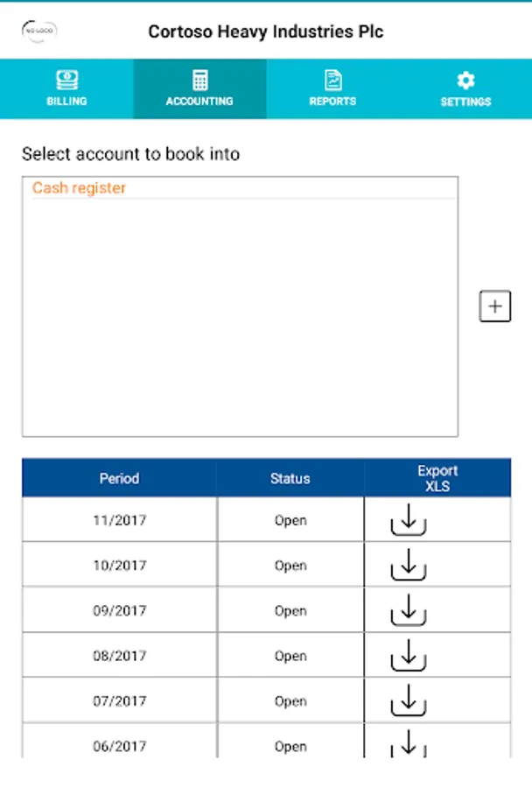
Task: Select the Cash register account
Action: pyautogui.click(x=80, y=188)
